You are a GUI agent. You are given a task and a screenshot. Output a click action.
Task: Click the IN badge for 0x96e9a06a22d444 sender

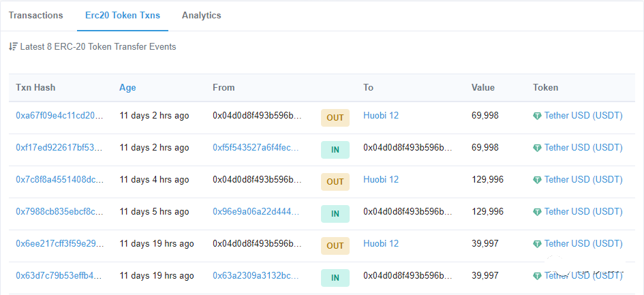pos(335,213)
